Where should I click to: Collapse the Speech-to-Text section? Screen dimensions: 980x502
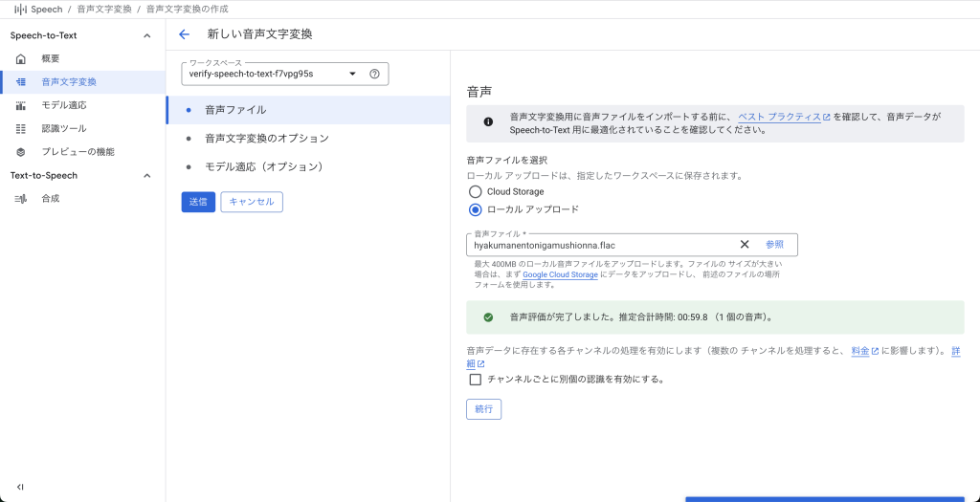(146, 36)
